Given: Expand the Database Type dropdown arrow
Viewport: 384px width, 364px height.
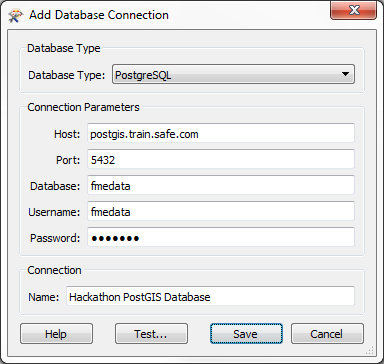Looking at the screenshot, I should (345, 74).
